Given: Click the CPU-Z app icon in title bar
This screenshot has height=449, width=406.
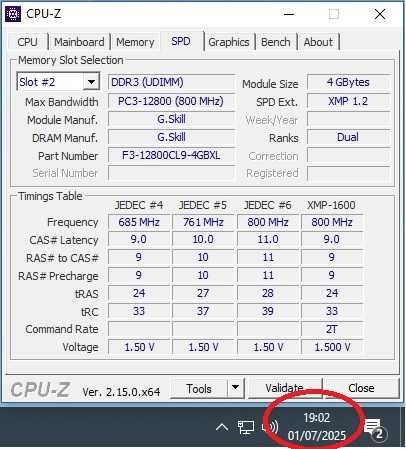Looking at the screenshot, I should point(13,14).
